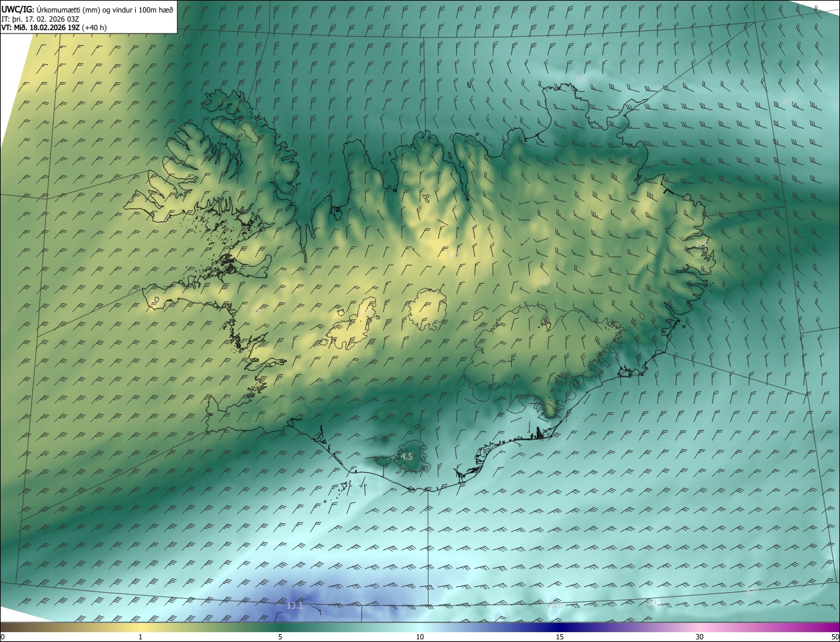Click the 13.1 precipitation value label
Viewport: 840px width, 642px height.
point(295,605)
